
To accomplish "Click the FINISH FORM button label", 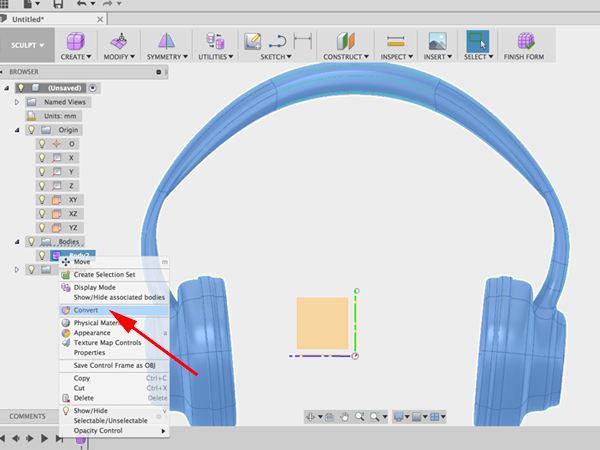I will point(524,57).
